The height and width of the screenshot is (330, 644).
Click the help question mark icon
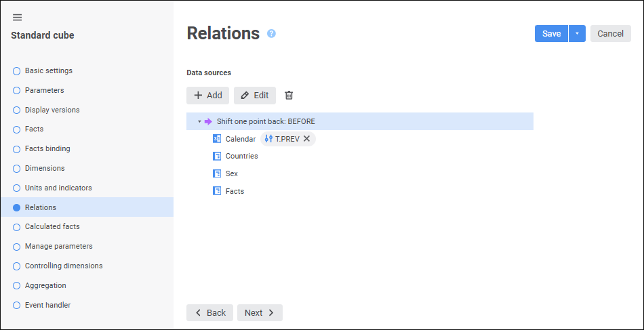(271, 33)
